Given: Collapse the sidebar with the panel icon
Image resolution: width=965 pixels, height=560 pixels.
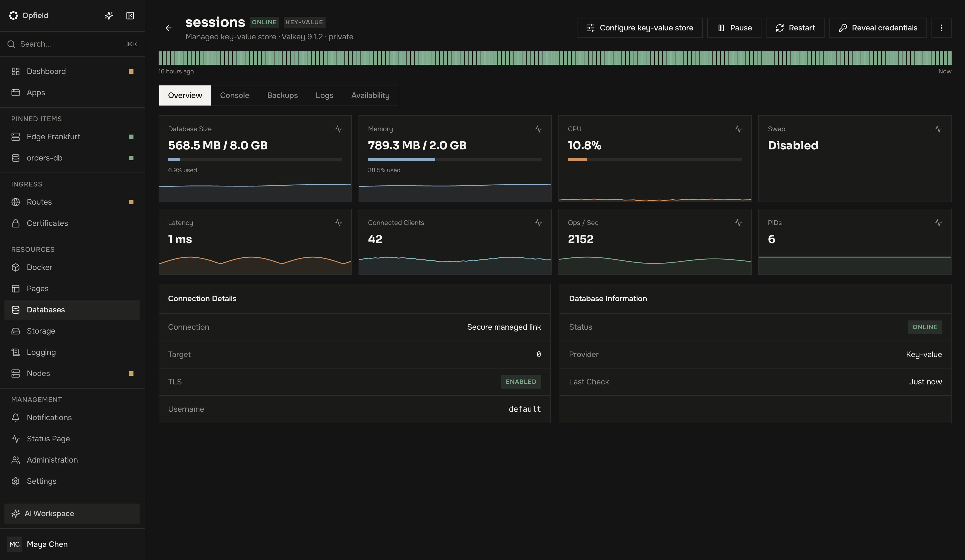Looking at the screenshot, I should click(x=130, y=16).
